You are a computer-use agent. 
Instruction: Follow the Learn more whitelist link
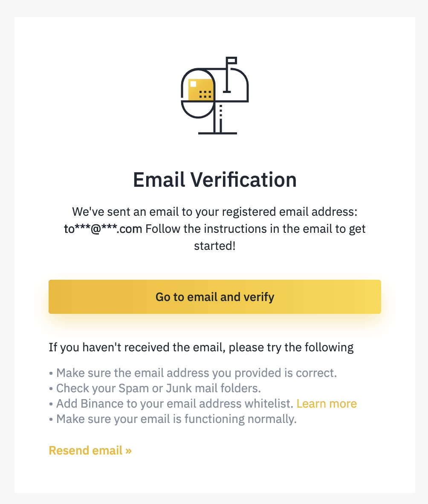(327, 403)
